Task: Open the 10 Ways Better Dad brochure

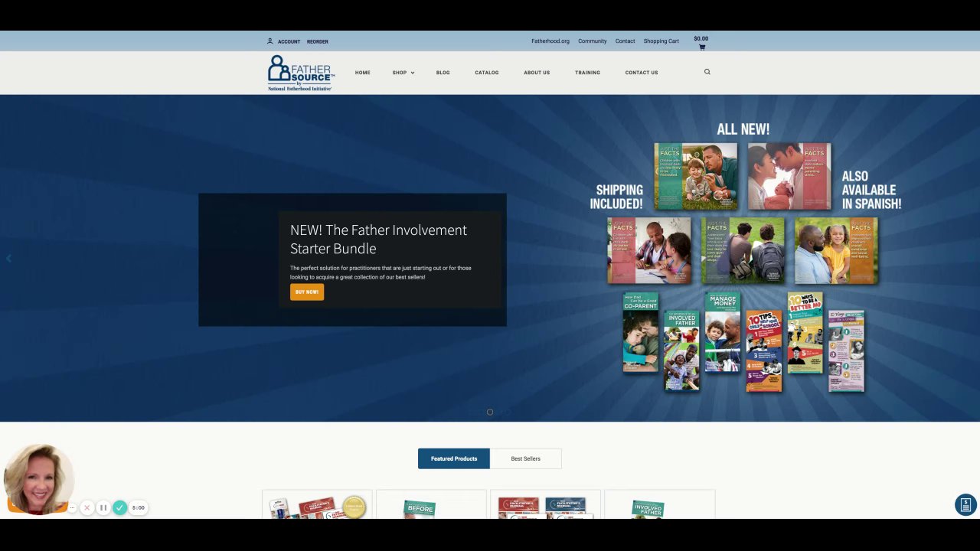Action: pyautogui.click(x=805, y=332)
